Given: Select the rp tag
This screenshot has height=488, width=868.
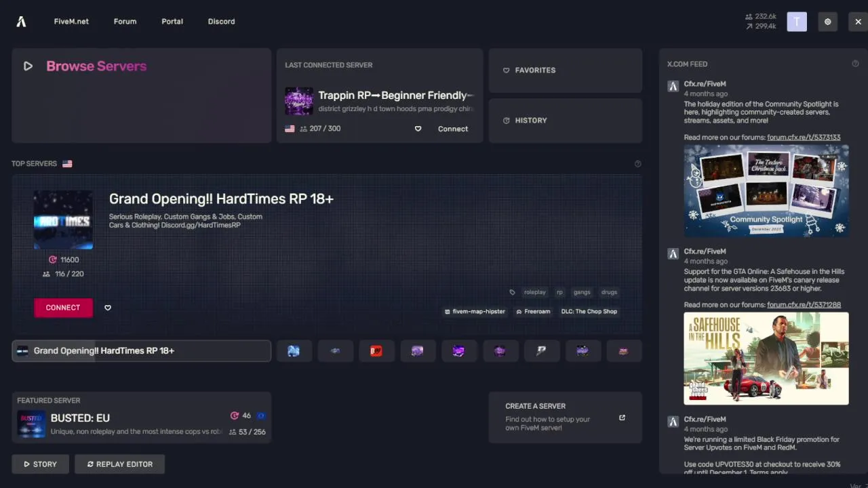Looking at the screenshot, I should click(559, 292).
